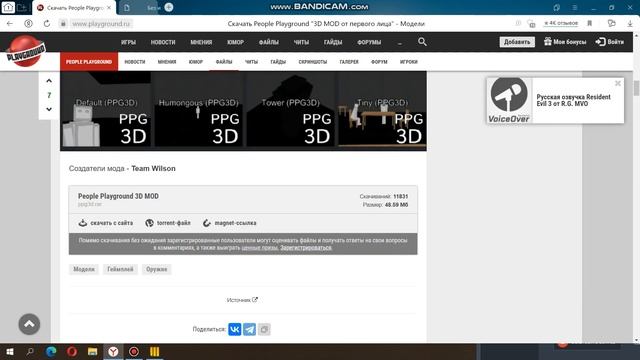Select the Модели tag
Viewport: 640px width, 360px height.
point(84,269)
